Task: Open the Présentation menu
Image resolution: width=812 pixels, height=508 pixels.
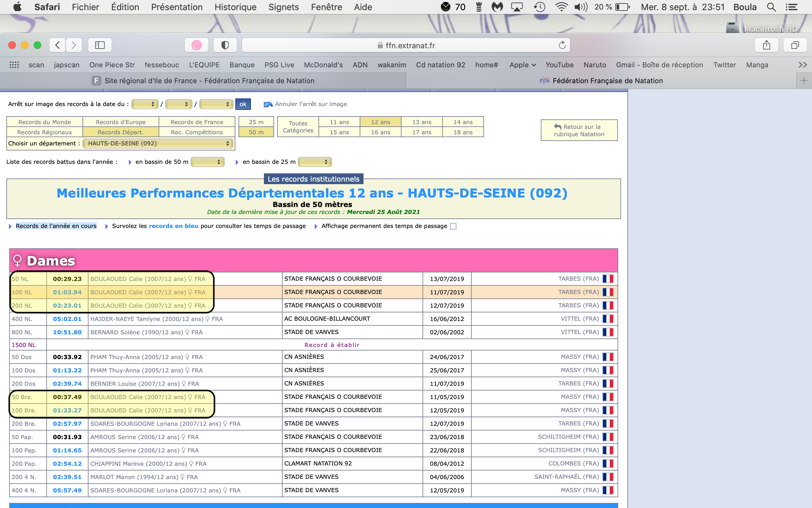Action: click(x=177, y=7)
